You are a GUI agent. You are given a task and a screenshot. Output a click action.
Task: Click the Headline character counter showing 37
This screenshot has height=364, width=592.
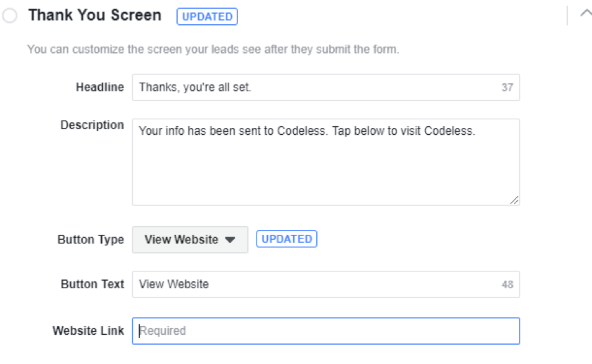pyautogui.click(x=507, y=88)
